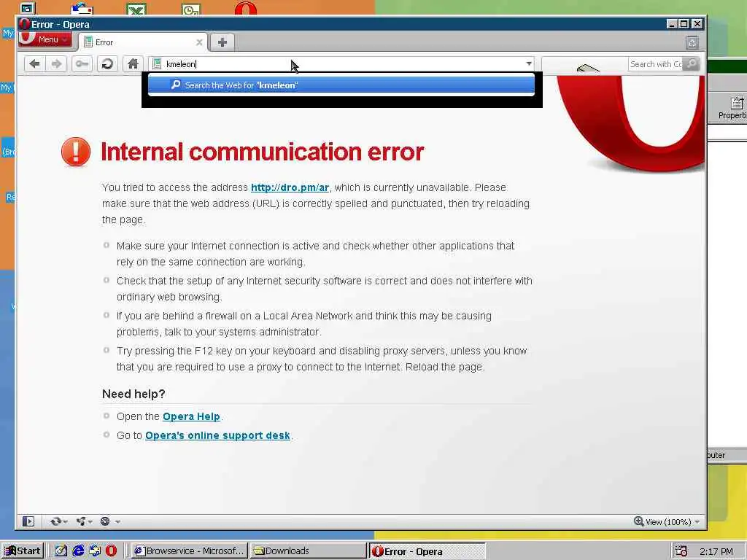Maximize the Opera window

[684, 24]
